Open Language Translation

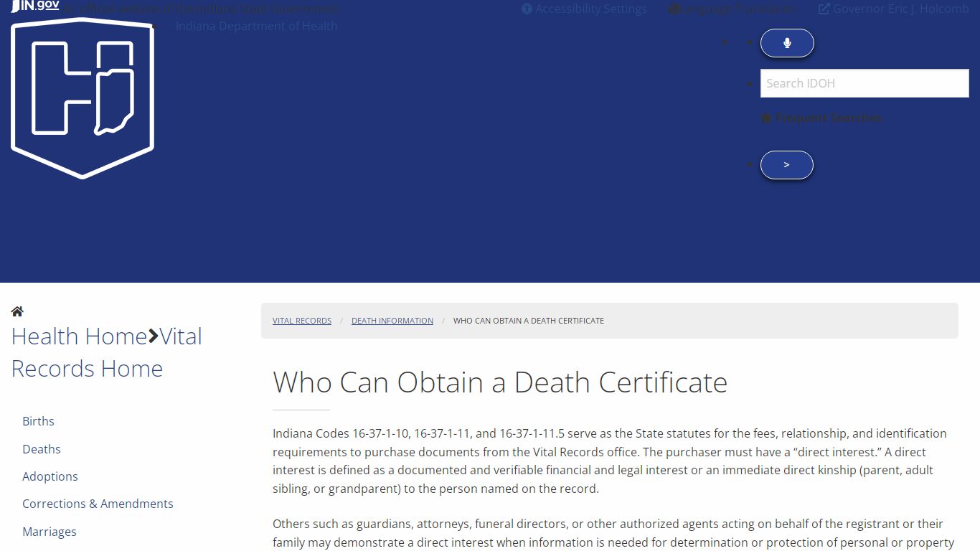(732, 9)
